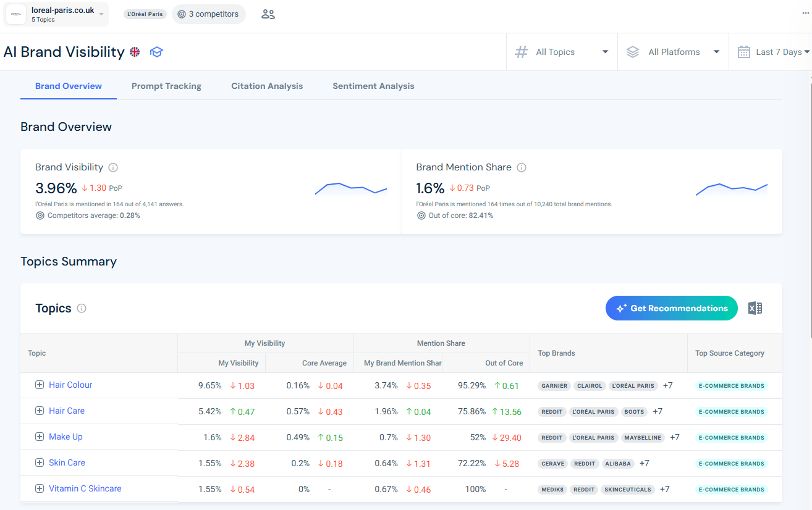Image resolution: width=812 pixels, height=510 pixels.
Task: Click the Get Recommendations button
Action: [672, 308]
